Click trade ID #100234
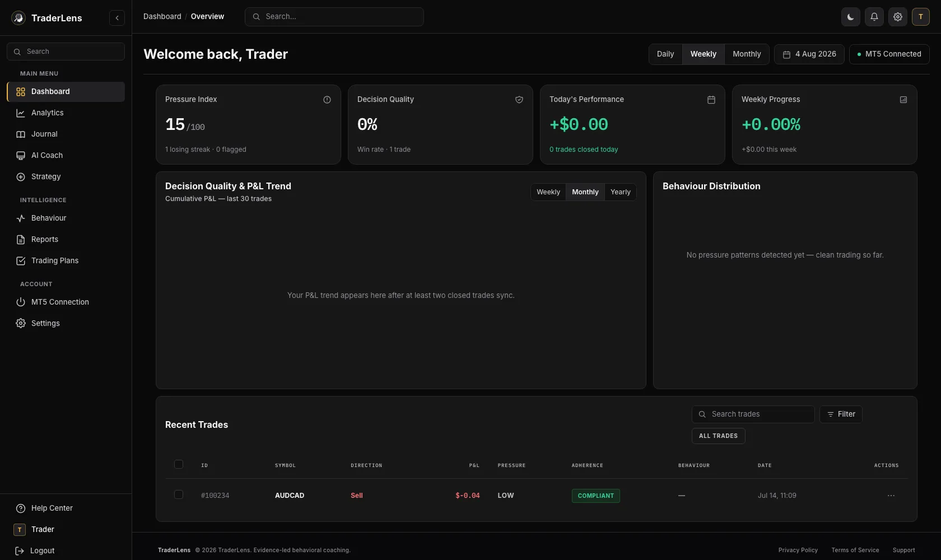Screen dimensions: 941x560 click(x=215, y=496)
